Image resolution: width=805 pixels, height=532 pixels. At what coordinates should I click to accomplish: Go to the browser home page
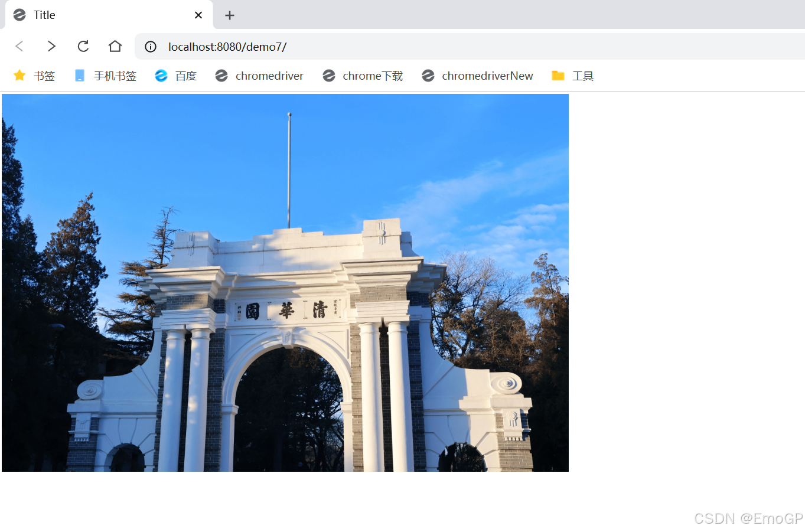pyautogui.click(x=115, y=46)
